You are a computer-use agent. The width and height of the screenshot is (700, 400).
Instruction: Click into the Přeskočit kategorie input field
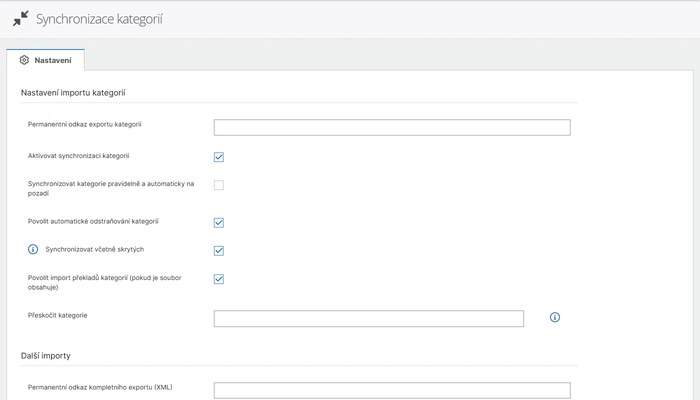[x=369, y=319]
